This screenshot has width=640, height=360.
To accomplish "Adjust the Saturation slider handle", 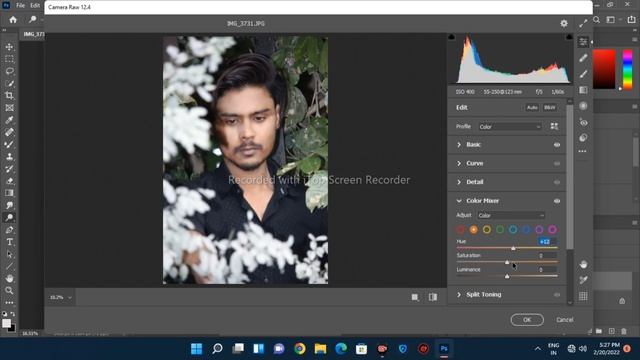I will [x=507, y=262].
